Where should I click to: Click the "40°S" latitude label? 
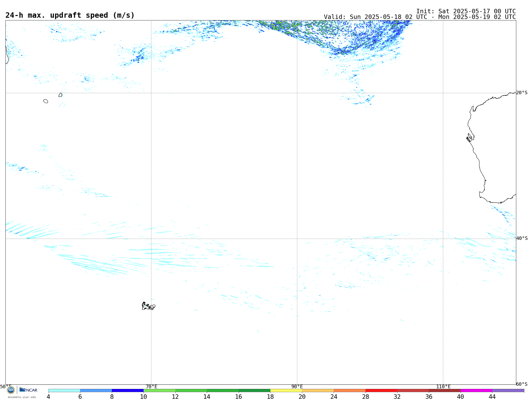[x=522, y=238]
